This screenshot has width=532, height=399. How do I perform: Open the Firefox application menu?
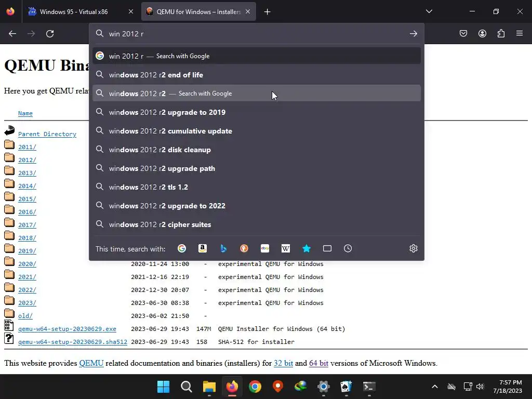[520, 33]
